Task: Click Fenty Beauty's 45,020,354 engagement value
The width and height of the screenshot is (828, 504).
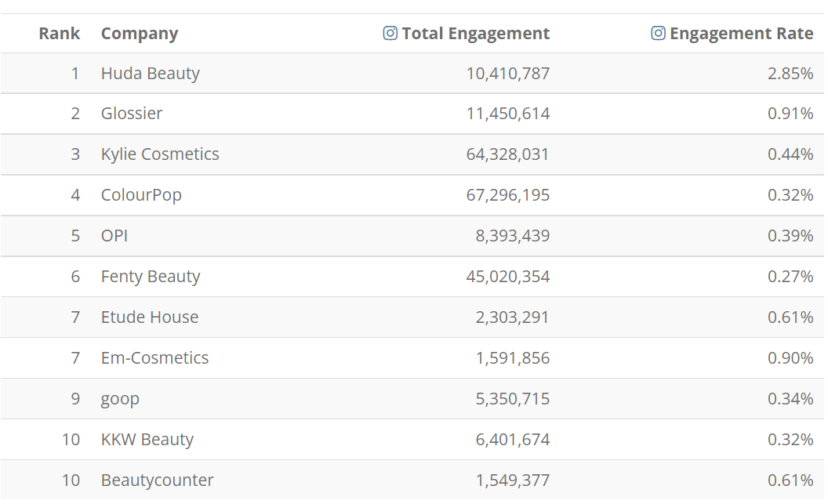Action: coord(508,277)
